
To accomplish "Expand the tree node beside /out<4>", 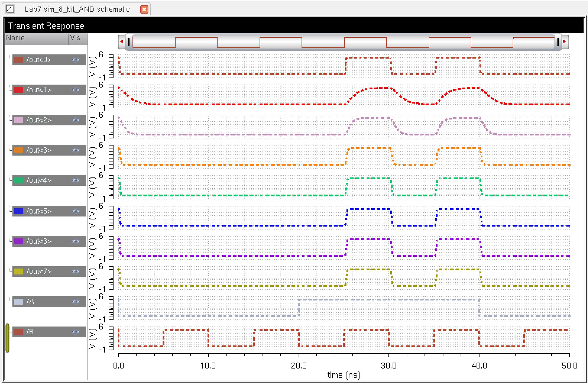I will (x=10, y=178).
